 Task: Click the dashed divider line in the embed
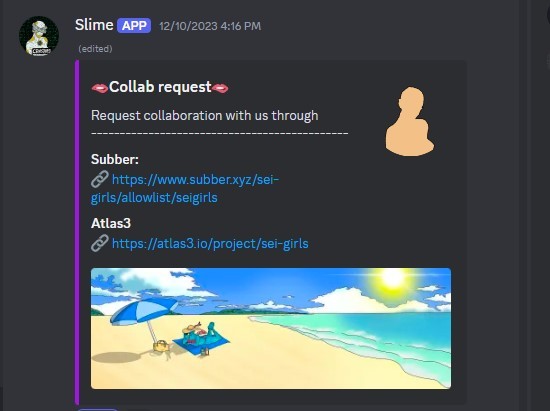[220, 133]
